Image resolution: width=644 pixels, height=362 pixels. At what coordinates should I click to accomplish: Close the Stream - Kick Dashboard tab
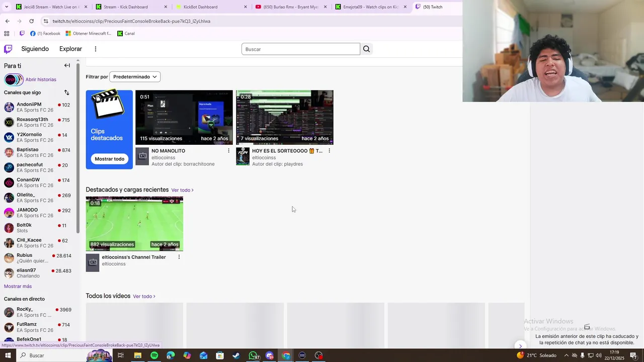(x=166, y=7)
